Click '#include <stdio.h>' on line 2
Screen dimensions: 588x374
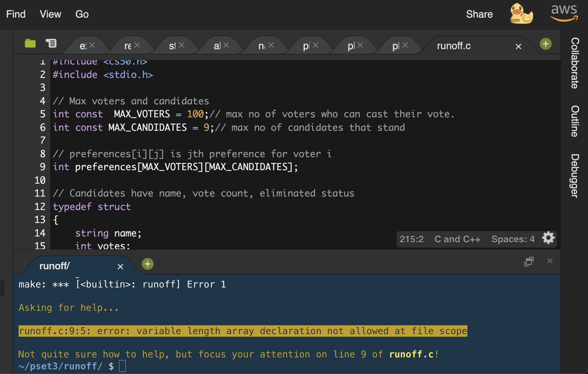click(x=103, y=75)
